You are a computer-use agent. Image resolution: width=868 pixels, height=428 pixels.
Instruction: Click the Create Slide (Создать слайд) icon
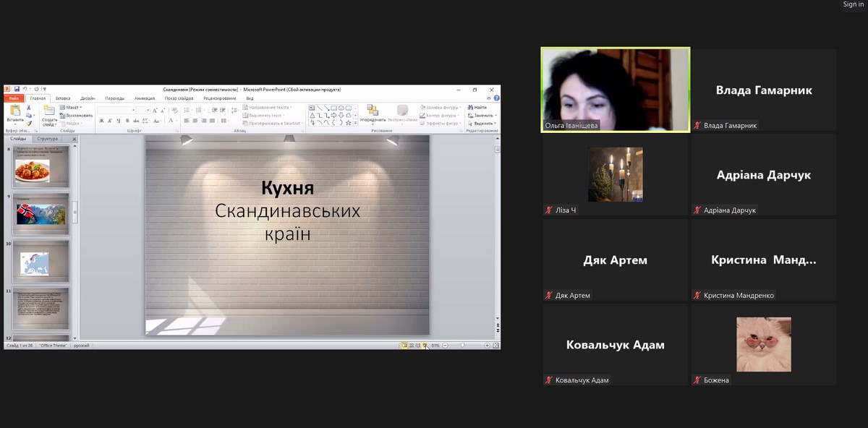click(x=48, y=111)
